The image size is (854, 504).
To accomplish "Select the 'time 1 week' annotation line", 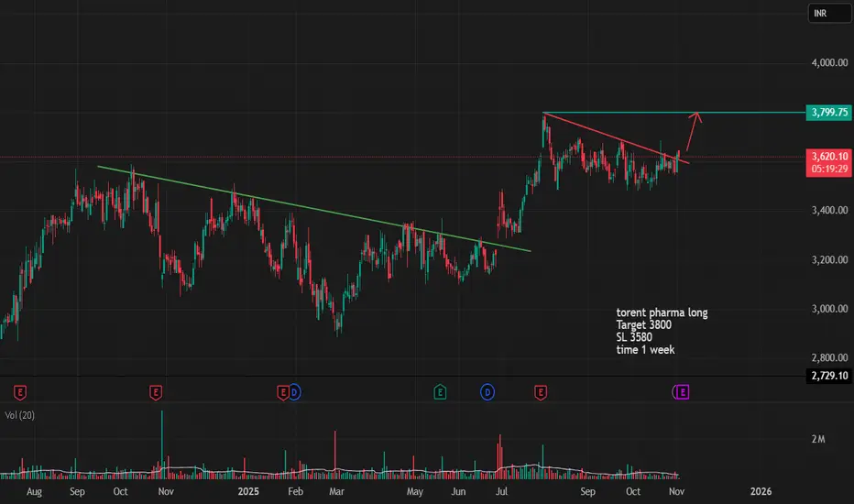I will click(x=645, y=350).
